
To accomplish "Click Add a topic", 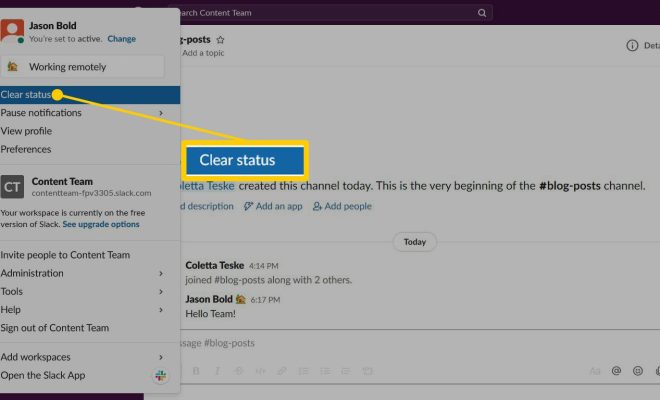I will point(203,53).
